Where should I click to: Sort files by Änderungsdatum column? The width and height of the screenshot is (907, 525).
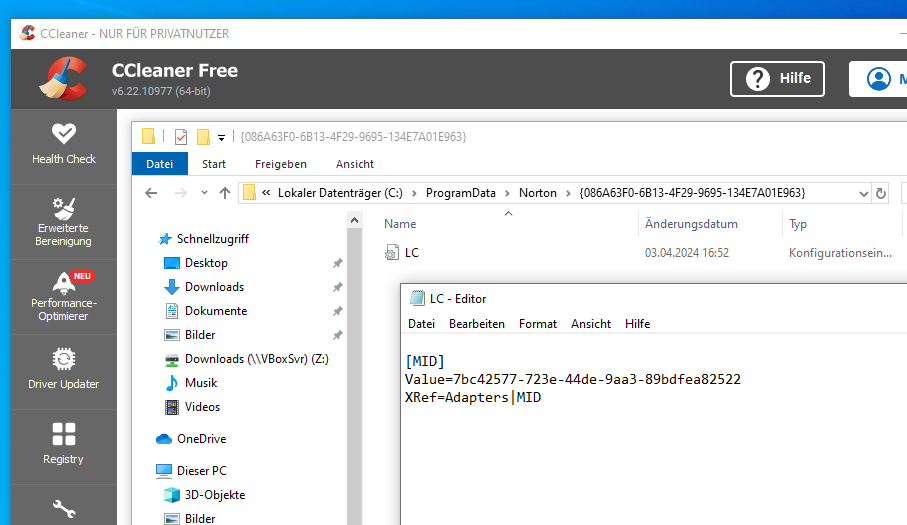point(691,224)
